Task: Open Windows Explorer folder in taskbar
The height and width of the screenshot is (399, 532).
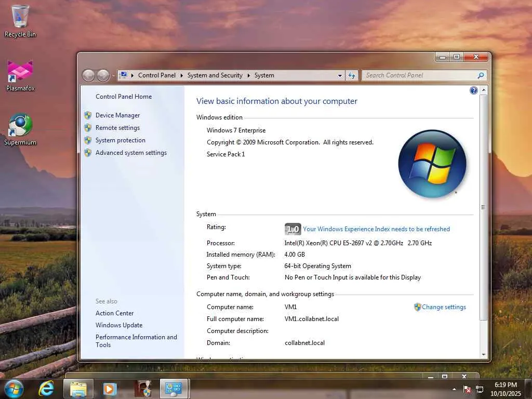Action: 78,389
